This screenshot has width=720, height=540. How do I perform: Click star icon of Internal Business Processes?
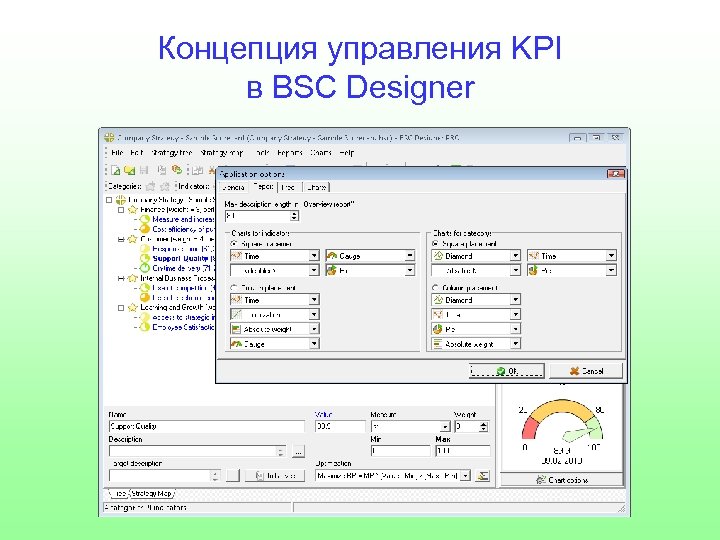click(133, 278)
